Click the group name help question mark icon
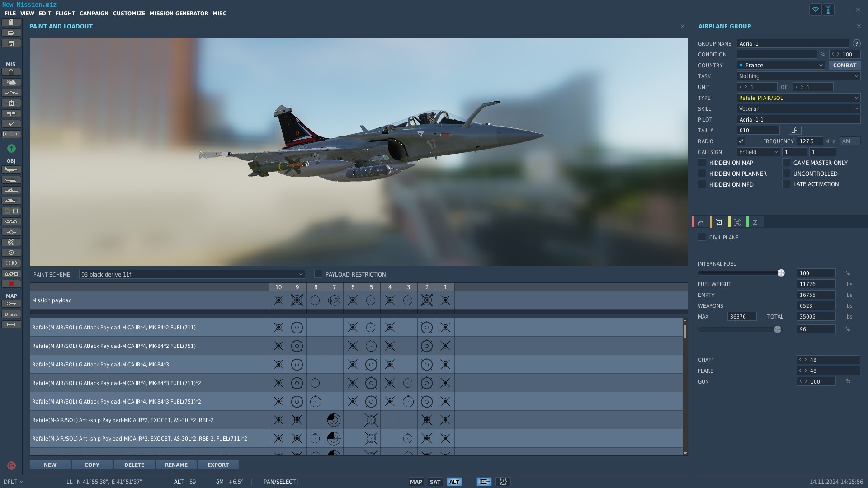 pyautogui.click(x=856, y=43)
